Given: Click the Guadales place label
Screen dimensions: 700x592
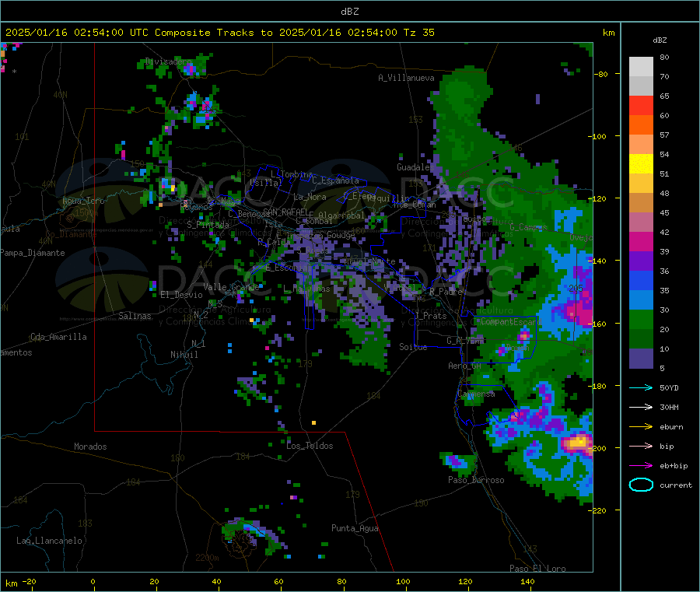Looking at the screenshot, I should click(415, 167).
